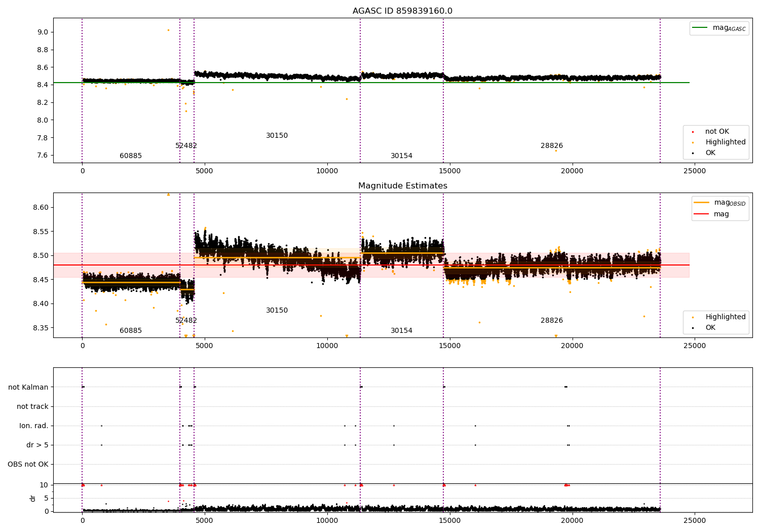Viewport: 760px width, 532px height.
Task: Click the 'dr > 5' row label
Action: (37, 445)
